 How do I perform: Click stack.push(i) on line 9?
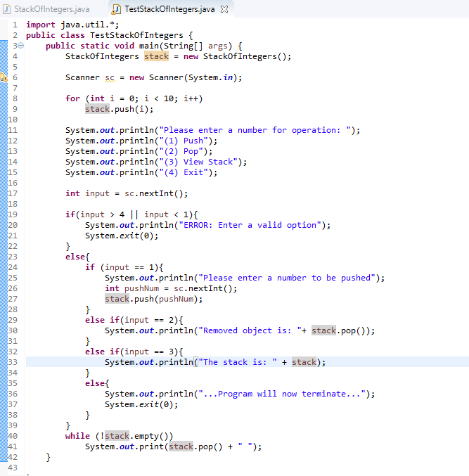tap(119, 109)
